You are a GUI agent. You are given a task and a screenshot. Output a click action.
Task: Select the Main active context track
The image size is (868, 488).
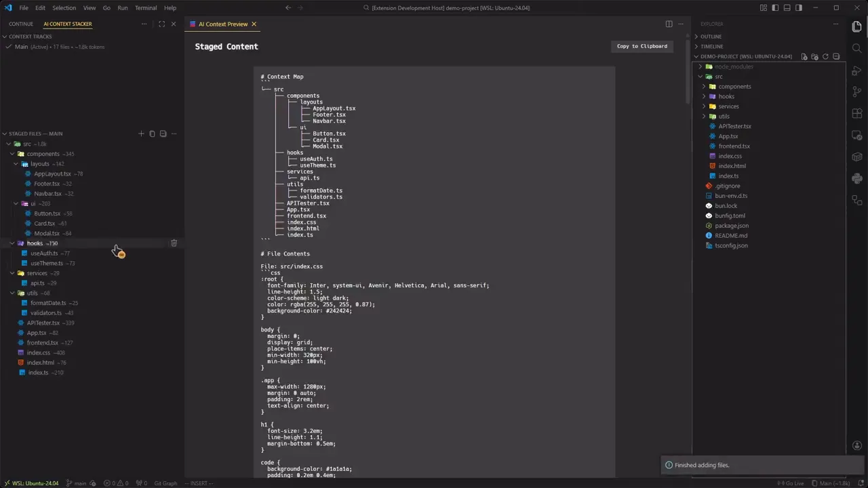[x=92, y=47]
